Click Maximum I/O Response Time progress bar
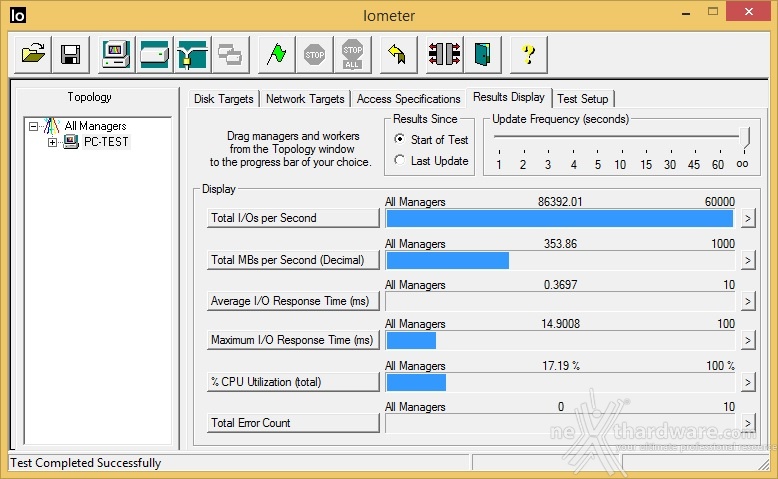Image resolution: width=778 pixels, height=479 pixels. [x=560, y=341]
